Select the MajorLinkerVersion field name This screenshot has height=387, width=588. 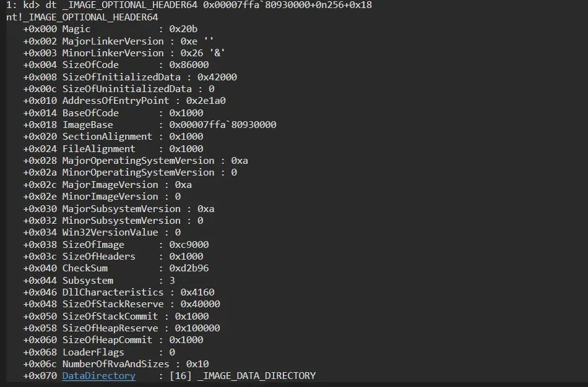113,41
